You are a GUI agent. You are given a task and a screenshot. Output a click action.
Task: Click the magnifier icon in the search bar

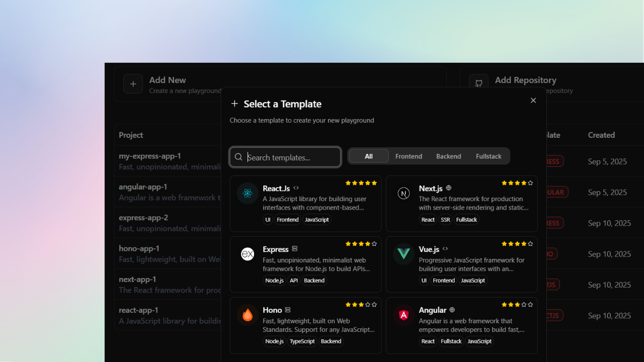coord(238,157)
